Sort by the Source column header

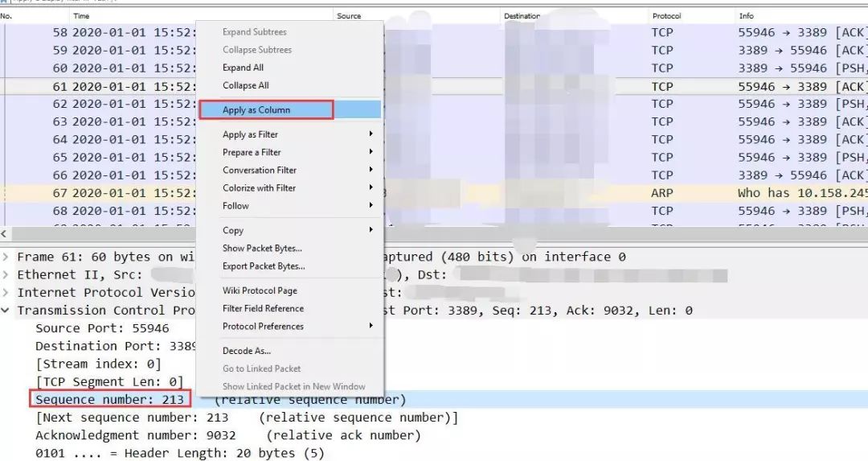tap(417, 16)
